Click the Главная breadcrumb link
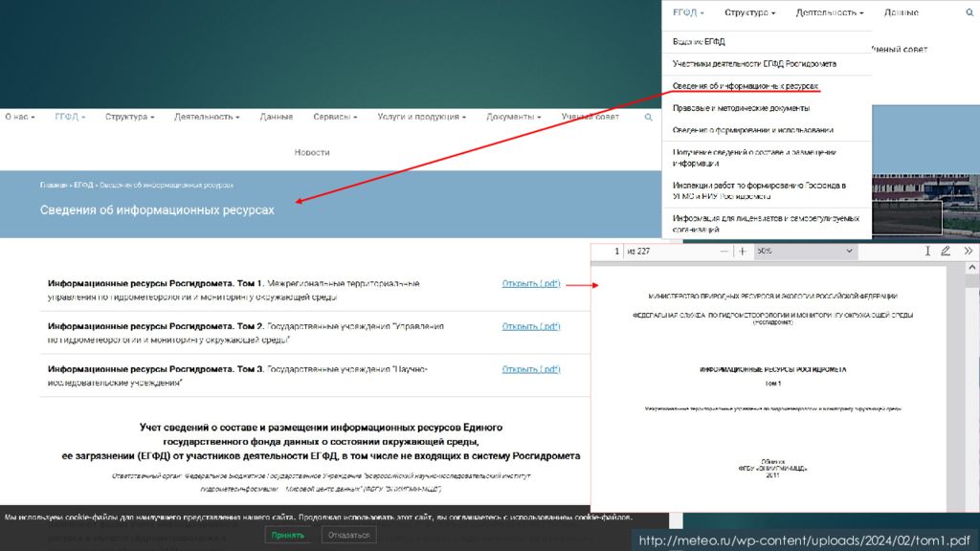Viewport: 980px width, 551px height. click(x=54, y=186)
